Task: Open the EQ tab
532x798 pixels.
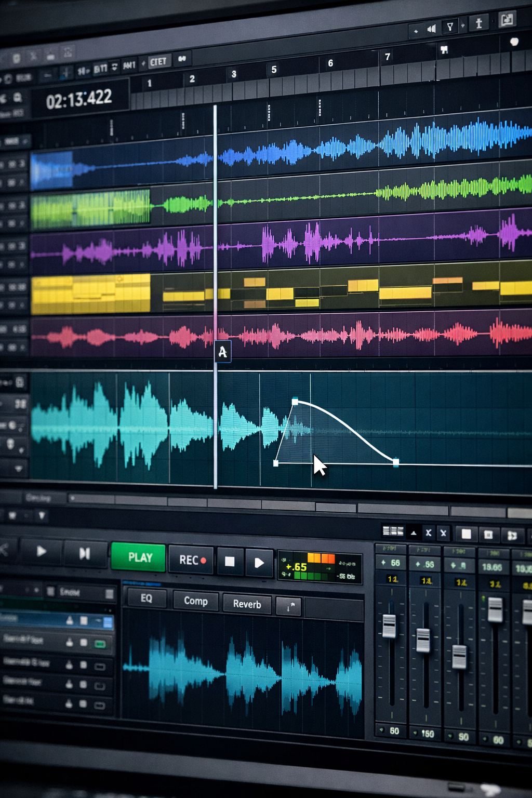Action: (x=147, y=598)
